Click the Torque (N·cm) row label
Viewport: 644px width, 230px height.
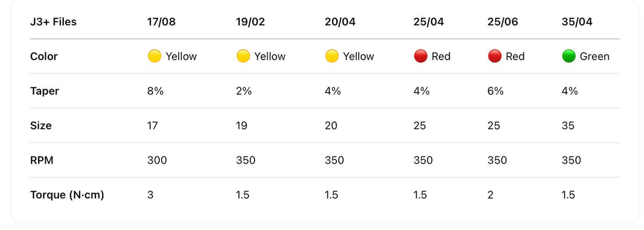click(x=67, y=195)
